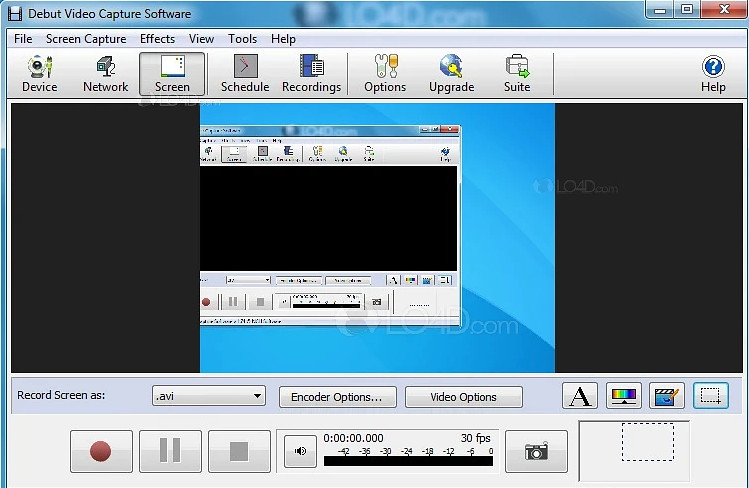Minimize the Debut window
This screenshot has height=488, width=749.
[x=660, y=10]
